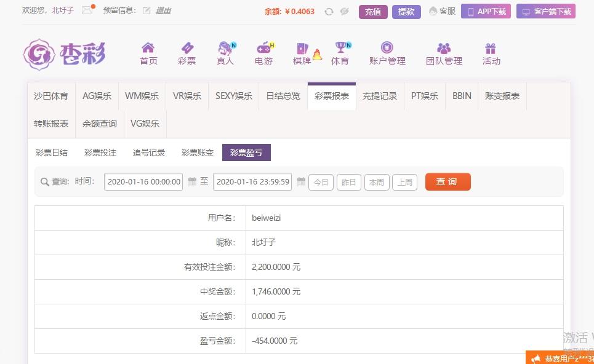The height and width of the screenshot is (364, 594).
Task: Open 彩票投注 sub-tab
Action: pos(100,152)
